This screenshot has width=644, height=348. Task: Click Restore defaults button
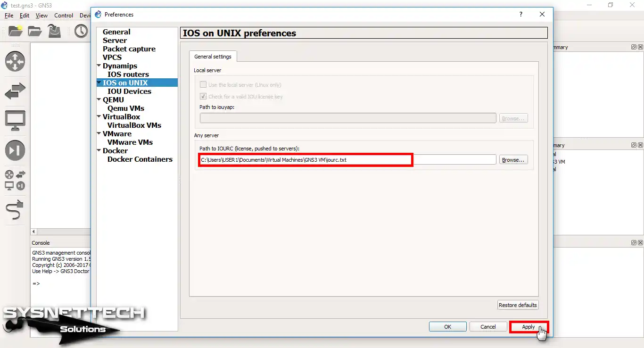coord(518,305)
